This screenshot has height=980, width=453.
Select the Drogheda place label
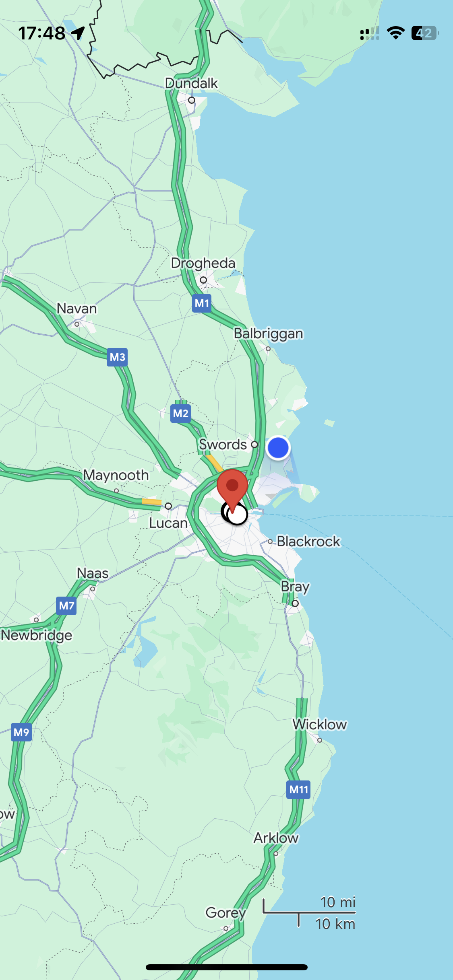[x=203, y=263]
